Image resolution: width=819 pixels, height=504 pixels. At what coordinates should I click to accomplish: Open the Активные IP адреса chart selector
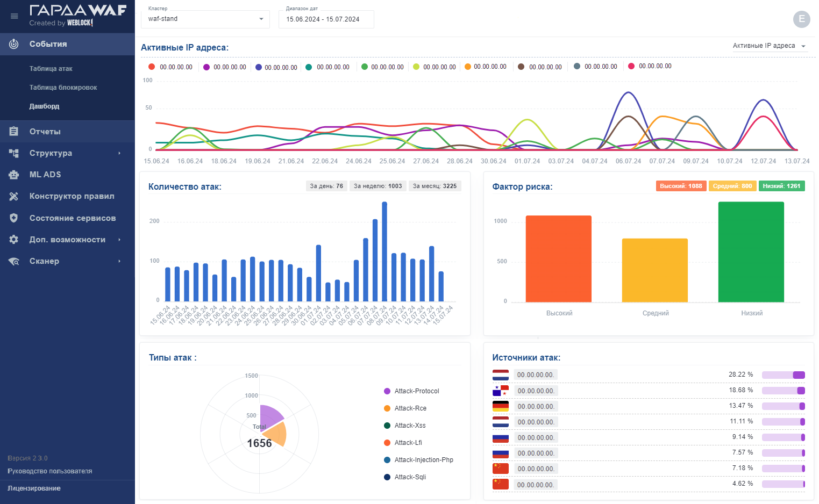(769, 46)
